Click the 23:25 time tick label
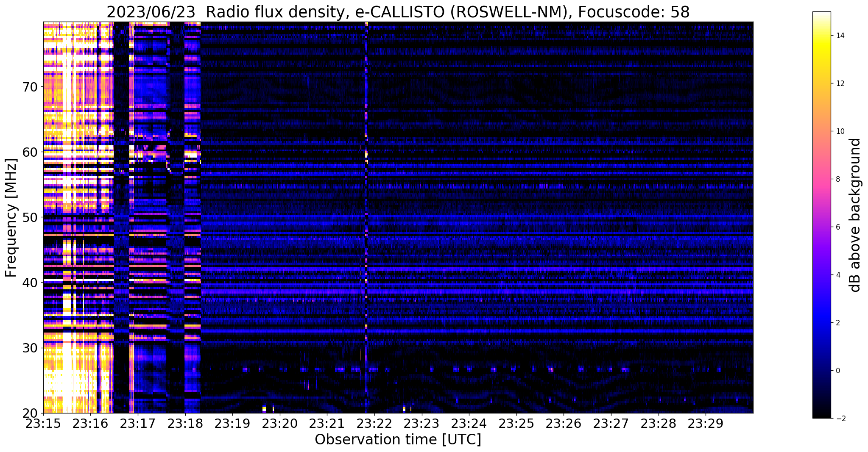This screenshot has height=452, width=868. (x=516, y=423)
